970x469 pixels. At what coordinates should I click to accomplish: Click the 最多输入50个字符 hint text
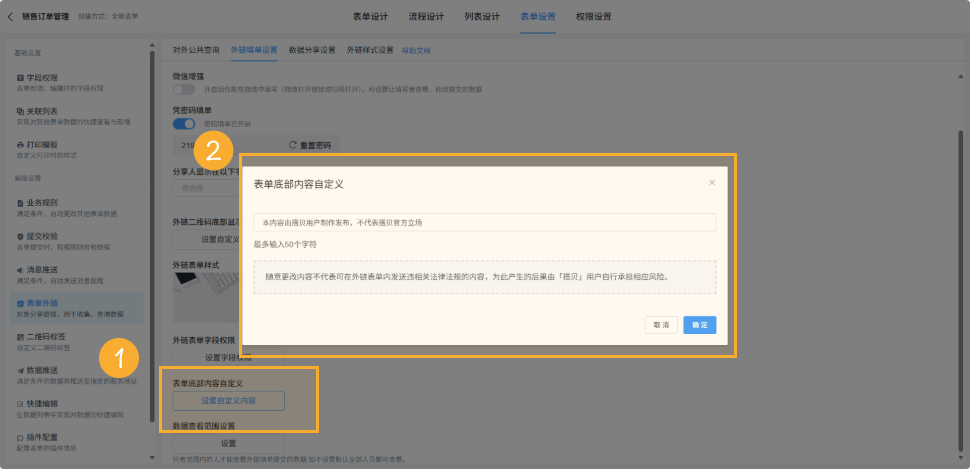pos(286,244)
